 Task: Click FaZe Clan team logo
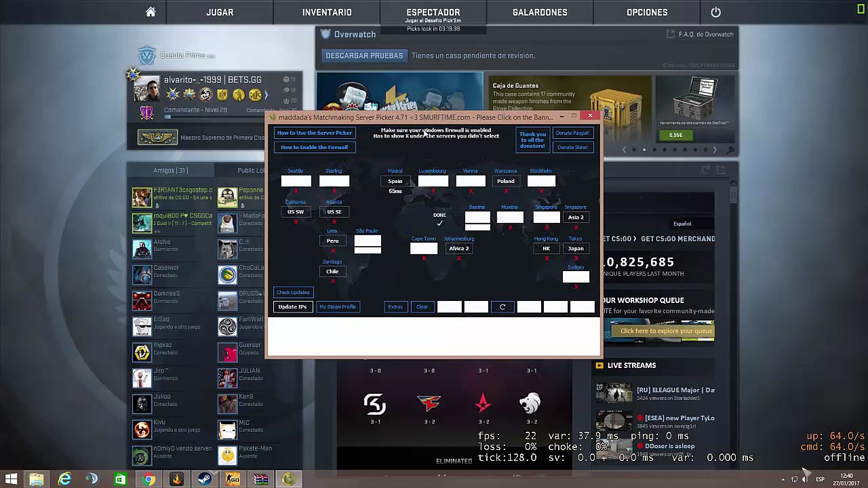coord(429,404)
